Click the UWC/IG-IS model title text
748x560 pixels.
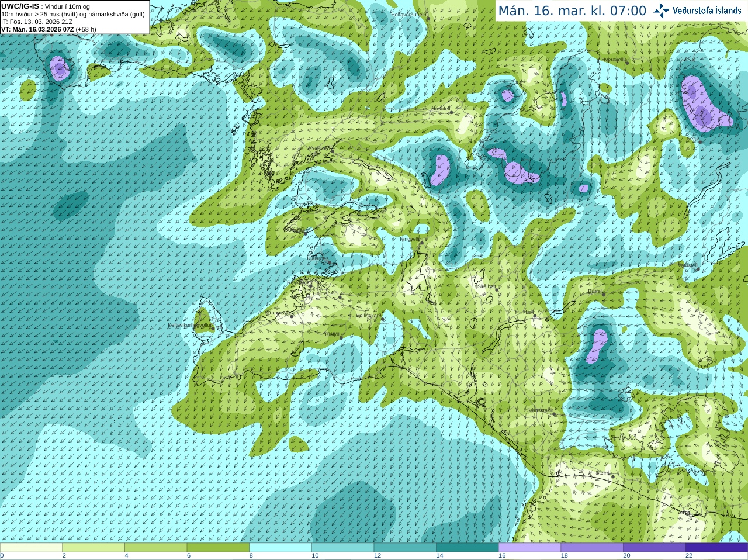click(x=20, y=6)
